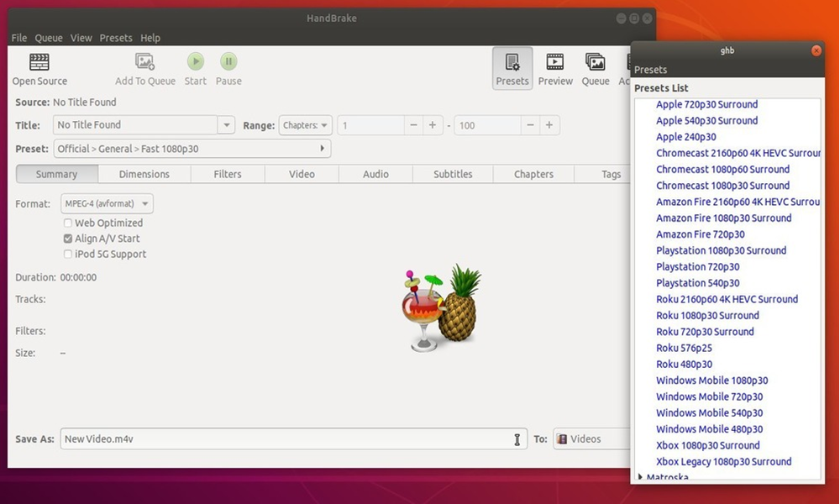Click the Add To Queue icon

pyautogui.click(x=144, y=62)
